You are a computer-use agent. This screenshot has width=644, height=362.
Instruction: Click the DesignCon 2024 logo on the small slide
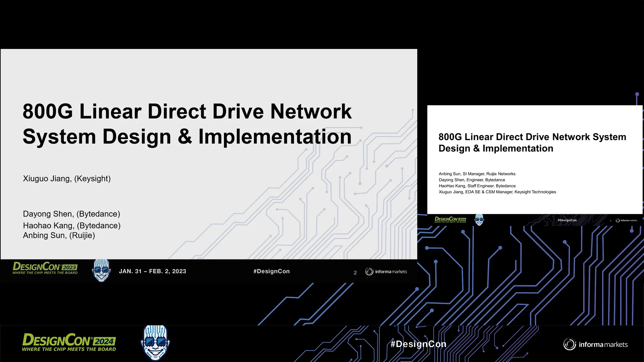[451, 219]
